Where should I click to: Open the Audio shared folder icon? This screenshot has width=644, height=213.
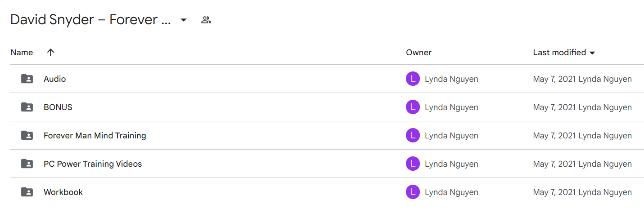27,79
